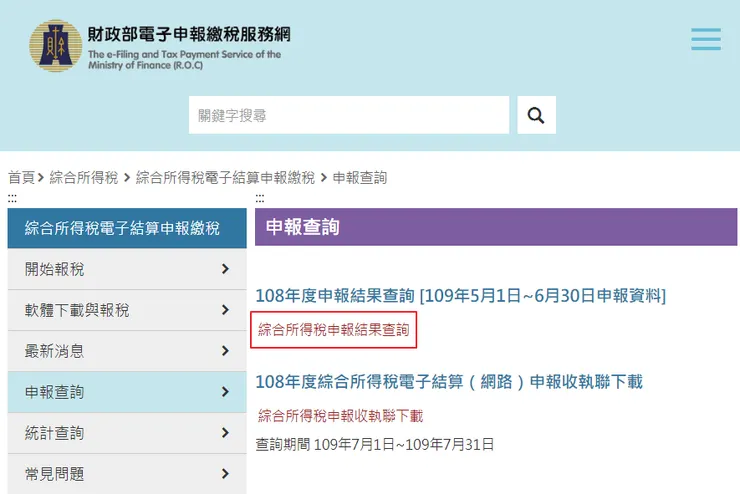Click the Ministry of Finance logo emblem

tap(56, 46)
